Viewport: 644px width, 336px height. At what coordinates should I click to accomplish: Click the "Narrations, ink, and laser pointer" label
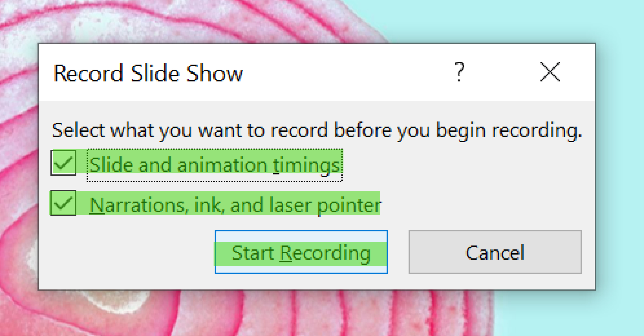(x=235, y=205)
